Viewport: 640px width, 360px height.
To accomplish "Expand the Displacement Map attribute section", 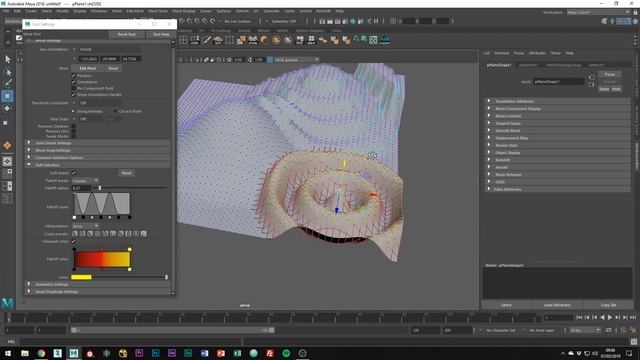I will coord(558,138).
